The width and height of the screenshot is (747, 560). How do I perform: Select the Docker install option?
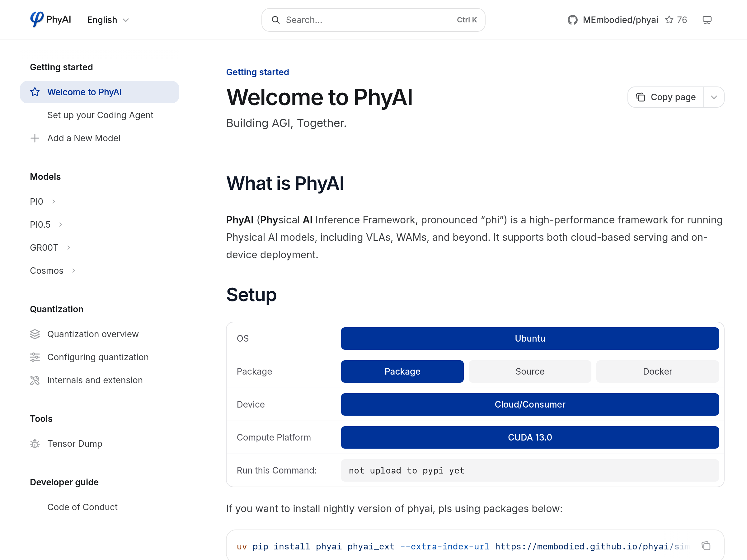(657, 371)
